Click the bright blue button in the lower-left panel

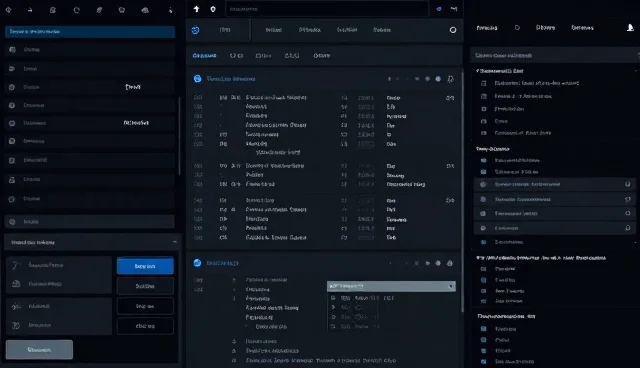(x=145, y=266)
